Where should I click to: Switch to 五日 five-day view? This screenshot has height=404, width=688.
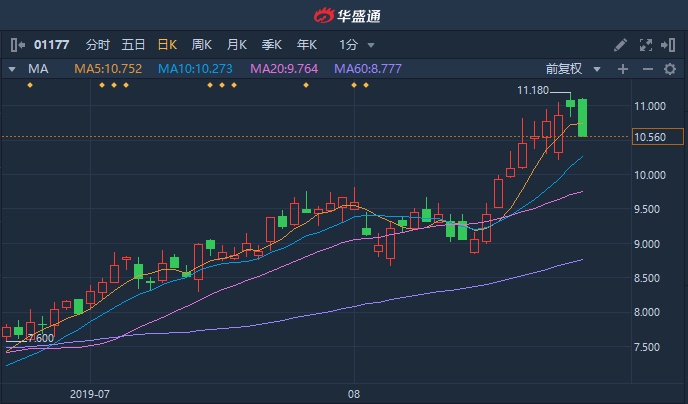[x=133, y=45]
